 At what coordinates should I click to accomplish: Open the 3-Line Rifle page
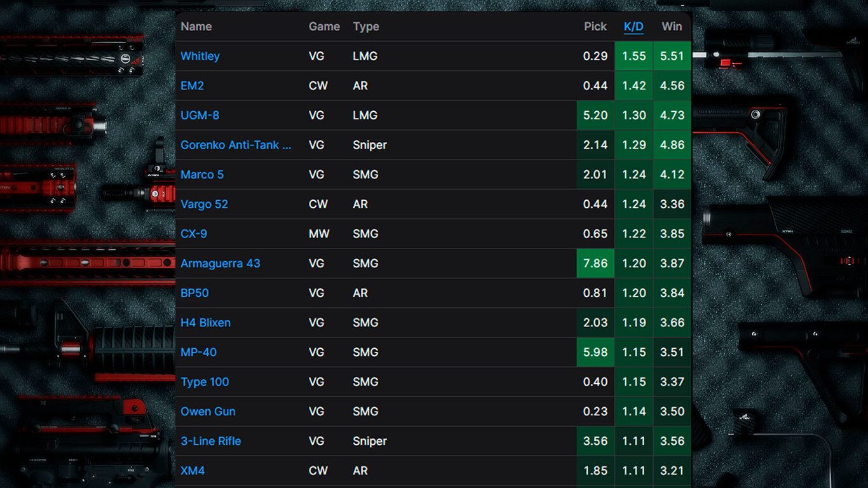[211, 441]
